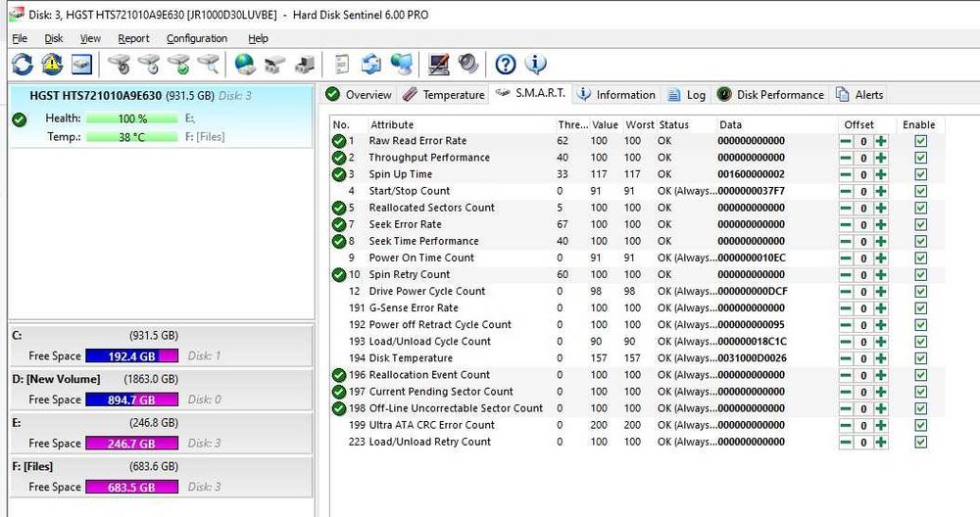Click the disk with magnifier surface test icon
980x517 pixels.
coord(208,64)
